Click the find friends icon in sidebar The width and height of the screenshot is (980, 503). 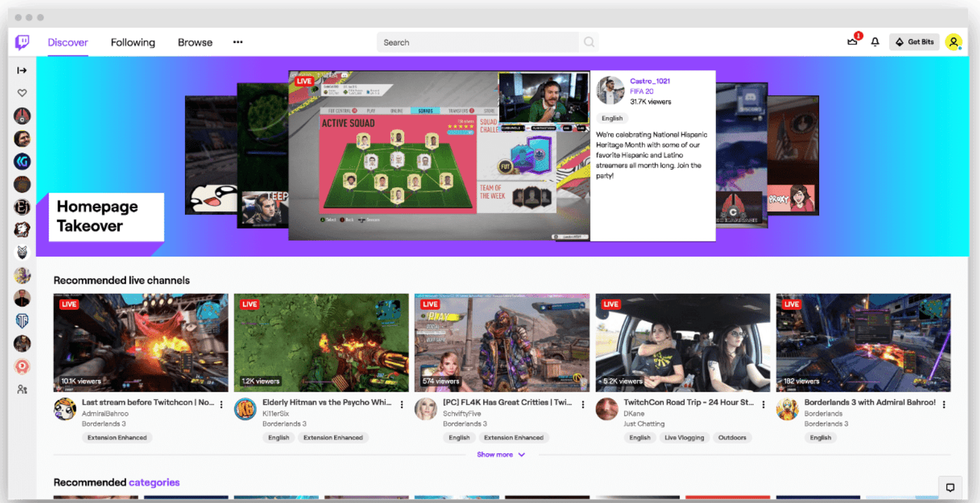pos(22,389)
